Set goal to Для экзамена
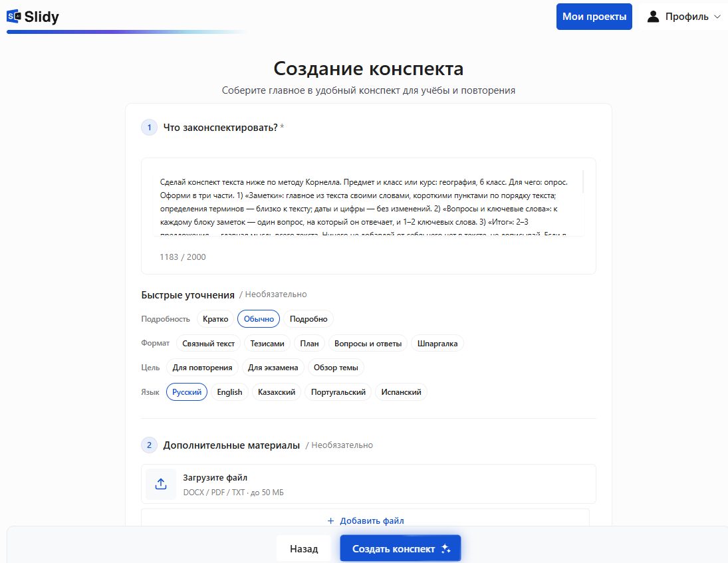The image size is (728, 563). point(273,368)
